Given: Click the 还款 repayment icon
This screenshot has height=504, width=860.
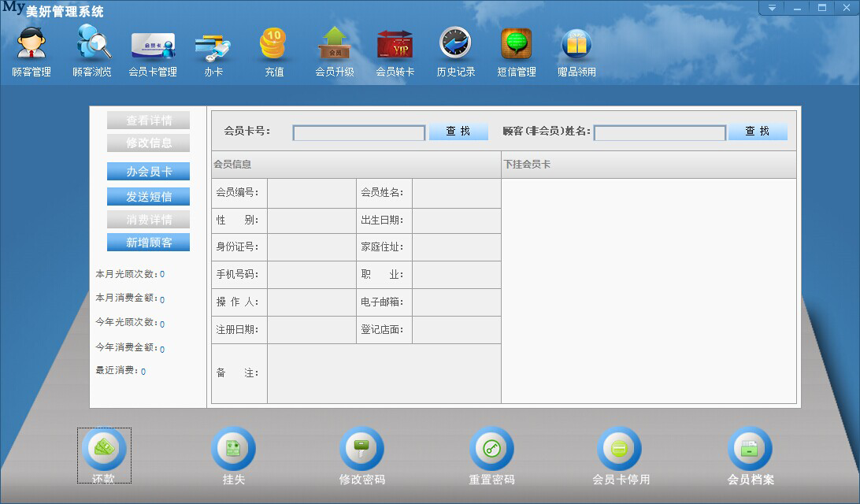Looking at the screenshot, I should [104, 456].
